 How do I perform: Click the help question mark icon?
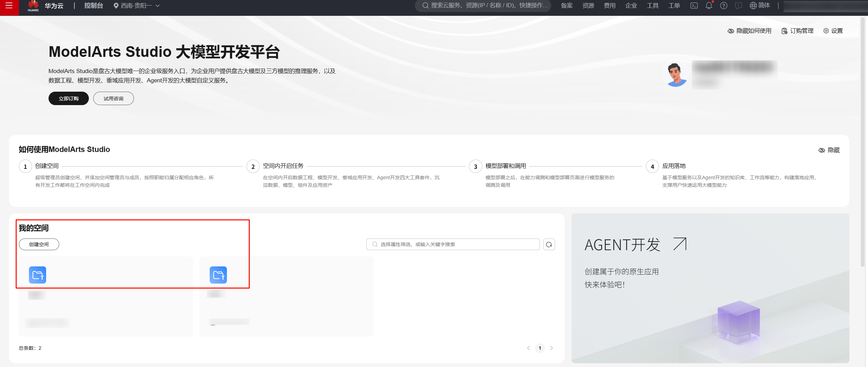click(x=723, y=6)
